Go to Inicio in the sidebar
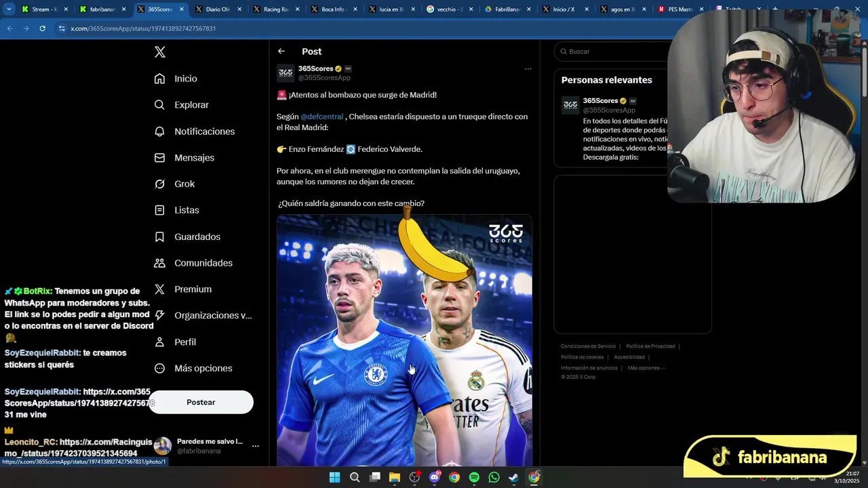 176,79
